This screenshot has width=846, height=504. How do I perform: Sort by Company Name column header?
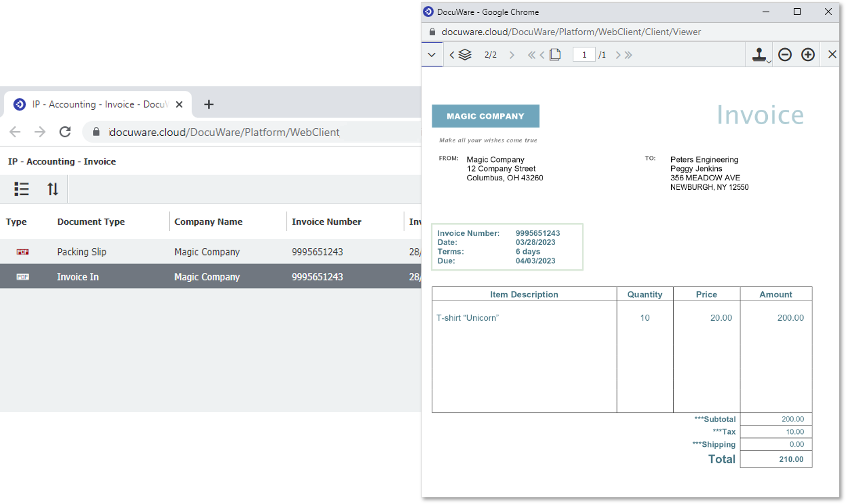pos(208,222)
